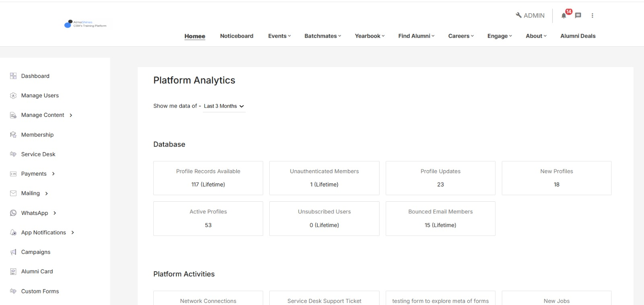Click the WhatsApp sidebar icon
Image resolution: width=644 pixels, height=305 pixels.
pos(13,213)
